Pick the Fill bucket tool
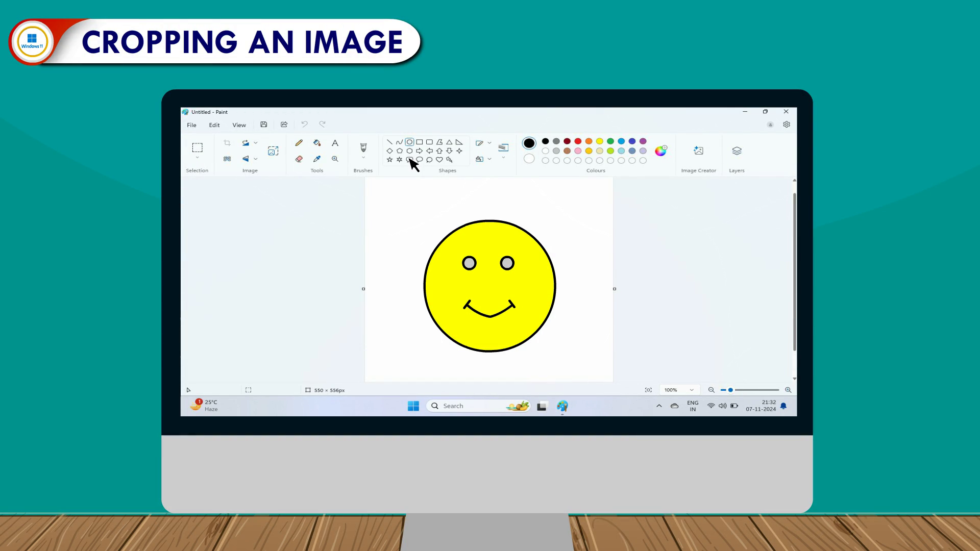This screenshot has width=980, height=551. [317, 143]
